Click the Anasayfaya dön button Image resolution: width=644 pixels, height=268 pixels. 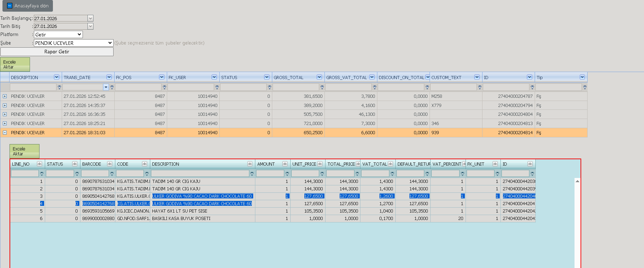click(x=28, y=6)
